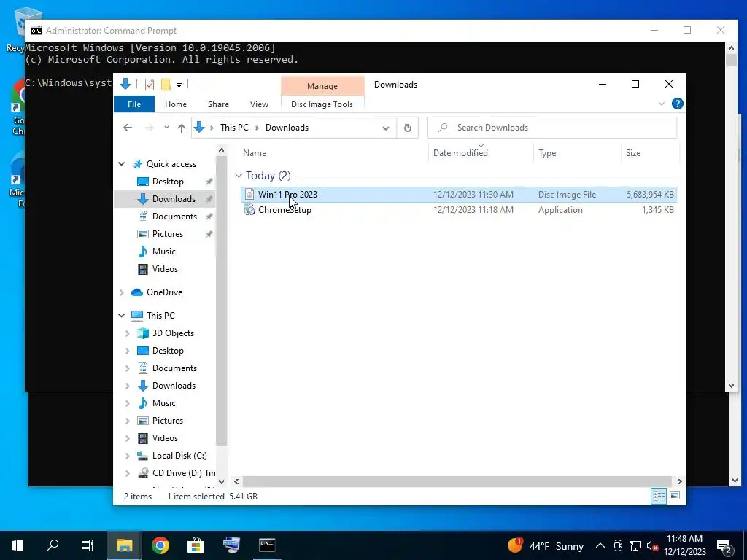747x560 pixels.
Task: Click Downloads in the address bar
Action: coord(287,128)
